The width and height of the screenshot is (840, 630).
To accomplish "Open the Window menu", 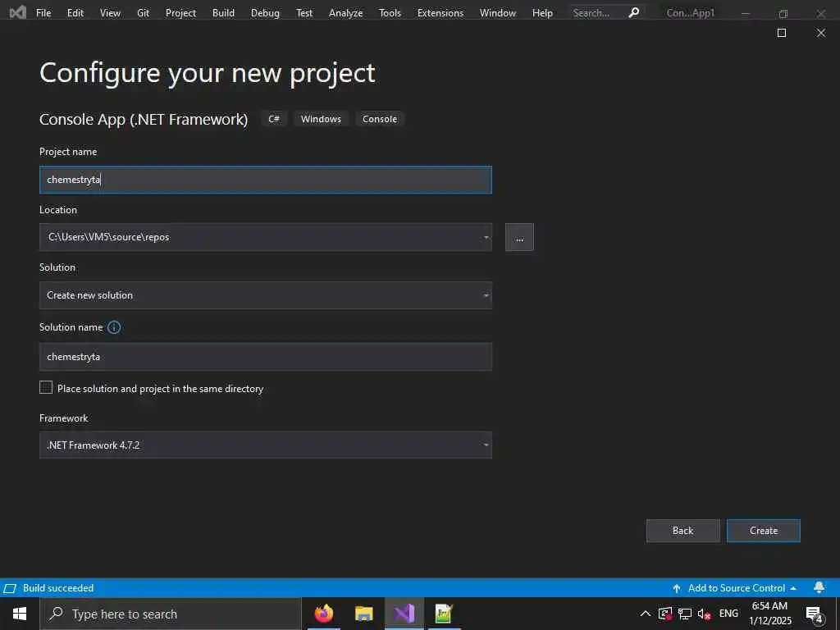I will 498,13.
